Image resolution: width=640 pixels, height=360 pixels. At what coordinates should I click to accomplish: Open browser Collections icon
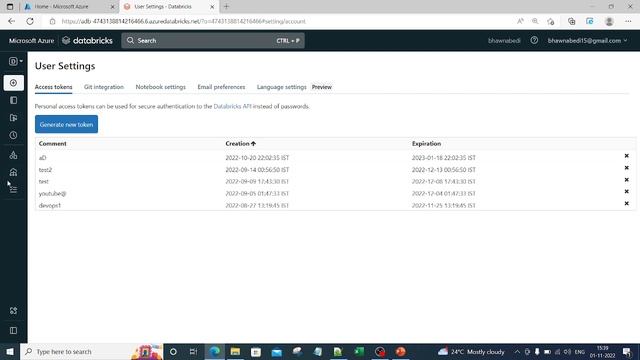[x=571, y=21]
